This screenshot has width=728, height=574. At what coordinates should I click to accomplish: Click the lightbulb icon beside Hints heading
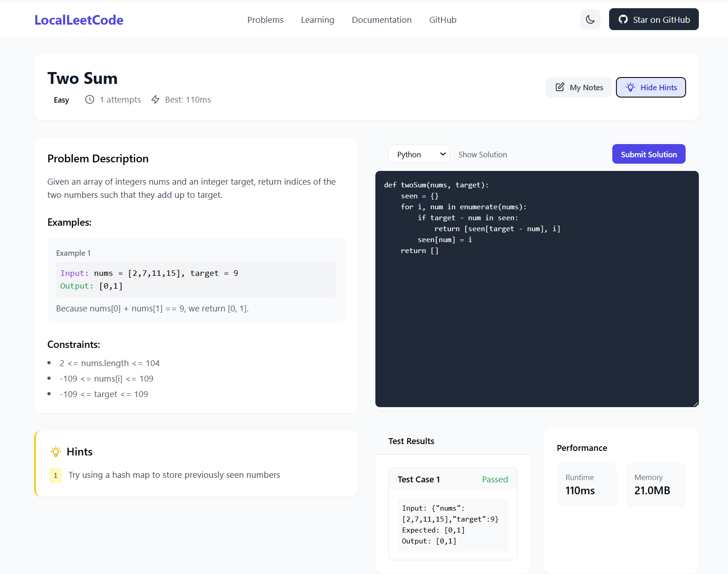[56, 451]
